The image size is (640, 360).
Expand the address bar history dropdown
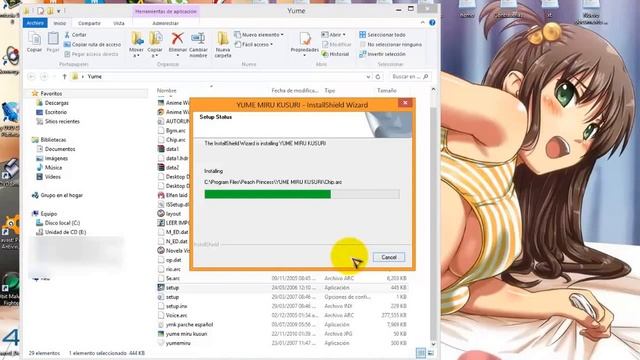[x=368, y=77]
